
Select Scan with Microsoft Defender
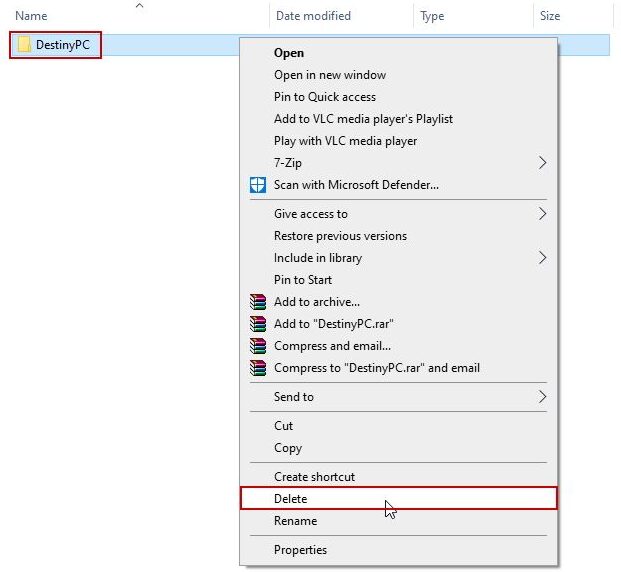398,185
